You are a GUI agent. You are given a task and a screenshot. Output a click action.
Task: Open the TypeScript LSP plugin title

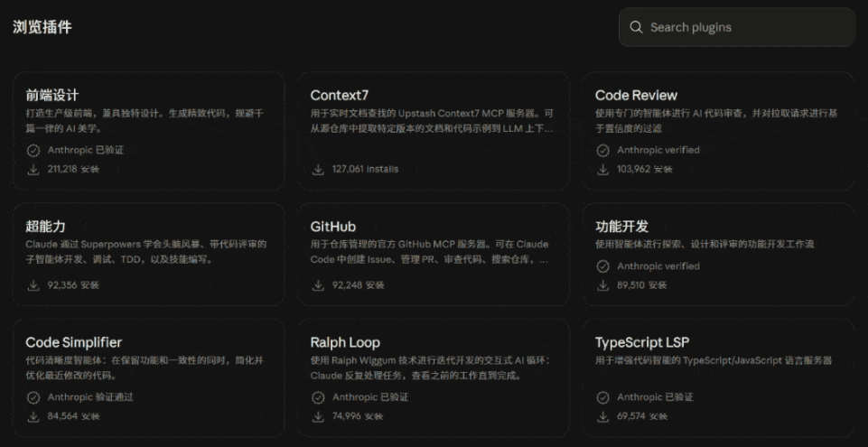[642, 342]
